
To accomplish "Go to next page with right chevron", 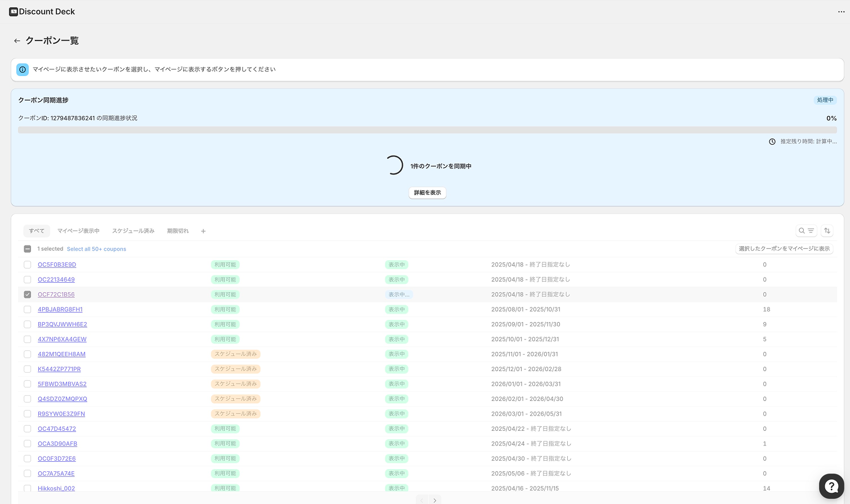I will tap(435, 500).
